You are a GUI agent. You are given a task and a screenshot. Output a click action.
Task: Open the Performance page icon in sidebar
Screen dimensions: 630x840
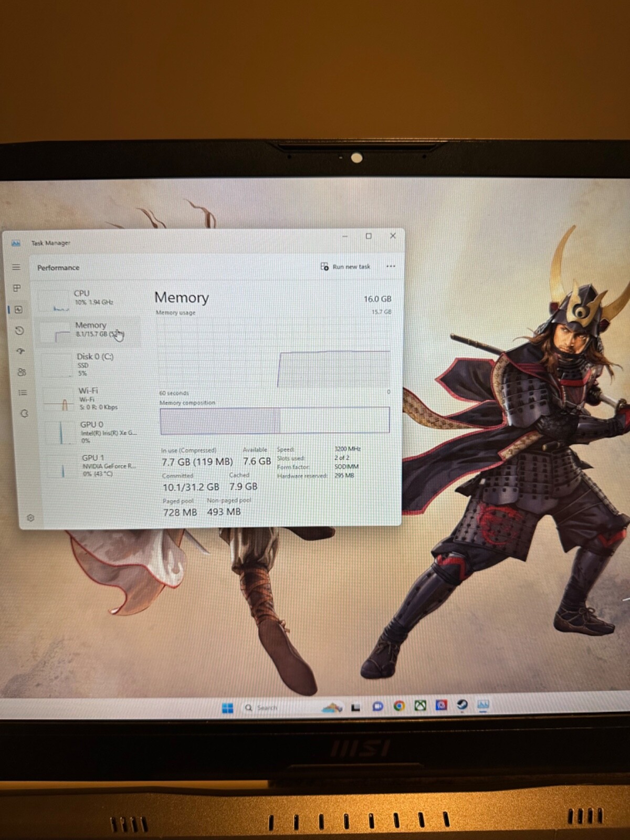coord(18,310)
